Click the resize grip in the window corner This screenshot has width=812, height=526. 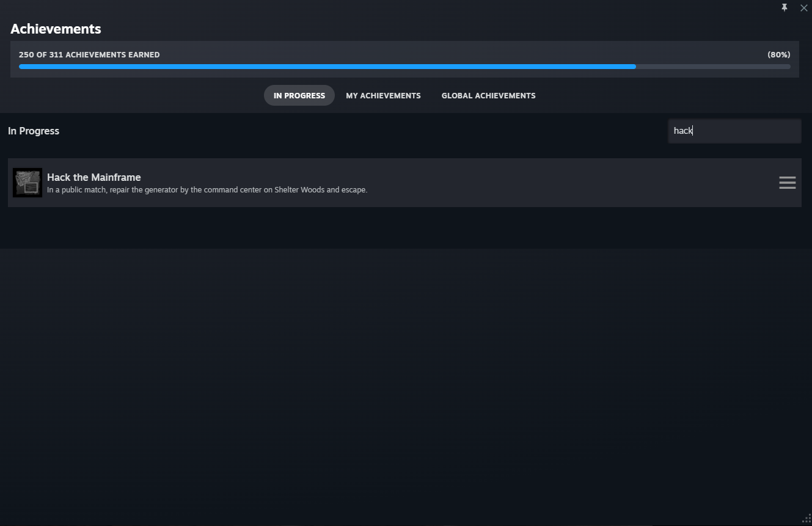pos(807,519)
